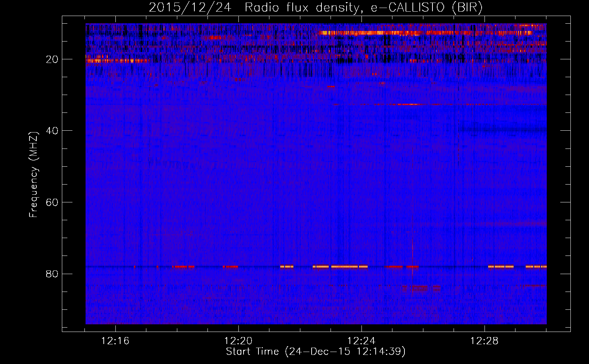Click the 60 MHz frequency tick label

click(52, 202)
